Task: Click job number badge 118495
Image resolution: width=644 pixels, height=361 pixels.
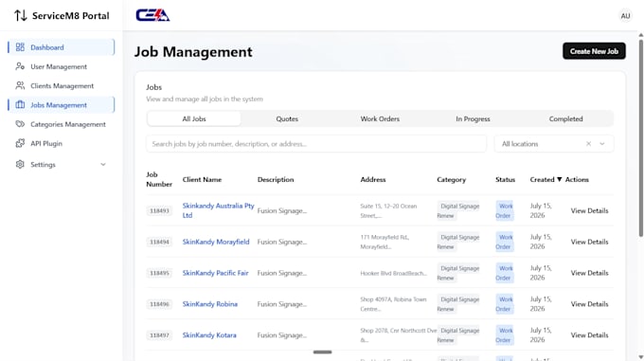Action: [x=159, y=273]
